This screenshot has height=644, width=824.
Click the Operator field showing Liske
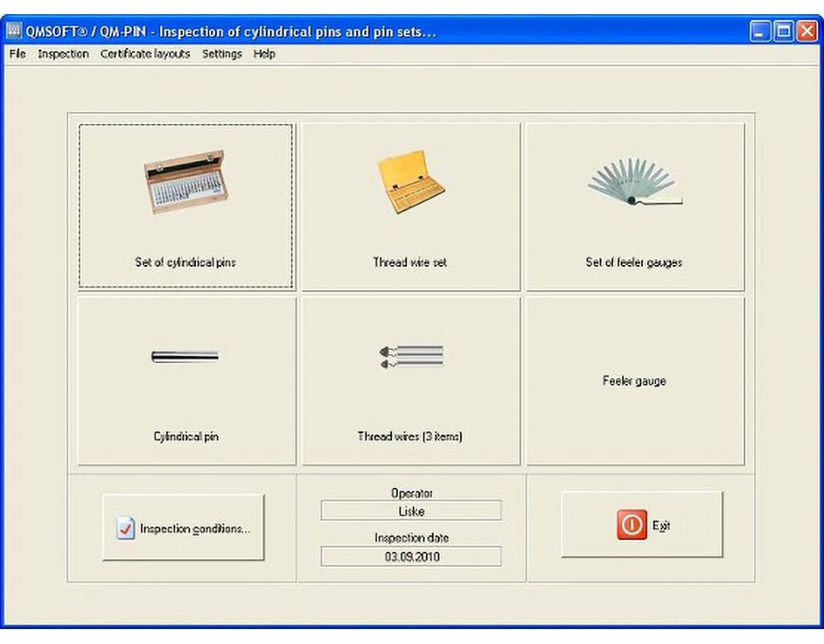click(411, 510)
